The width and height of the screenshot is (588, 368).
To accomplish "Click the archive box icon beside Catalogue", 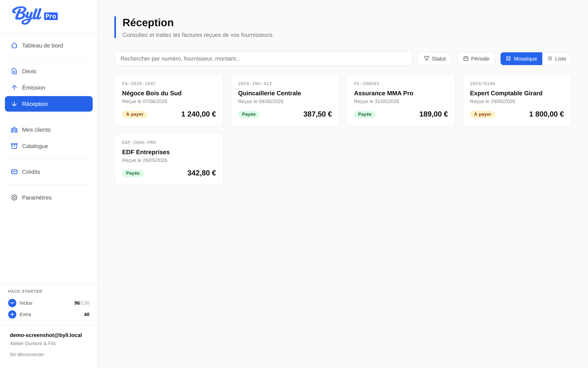I will 14,146.
